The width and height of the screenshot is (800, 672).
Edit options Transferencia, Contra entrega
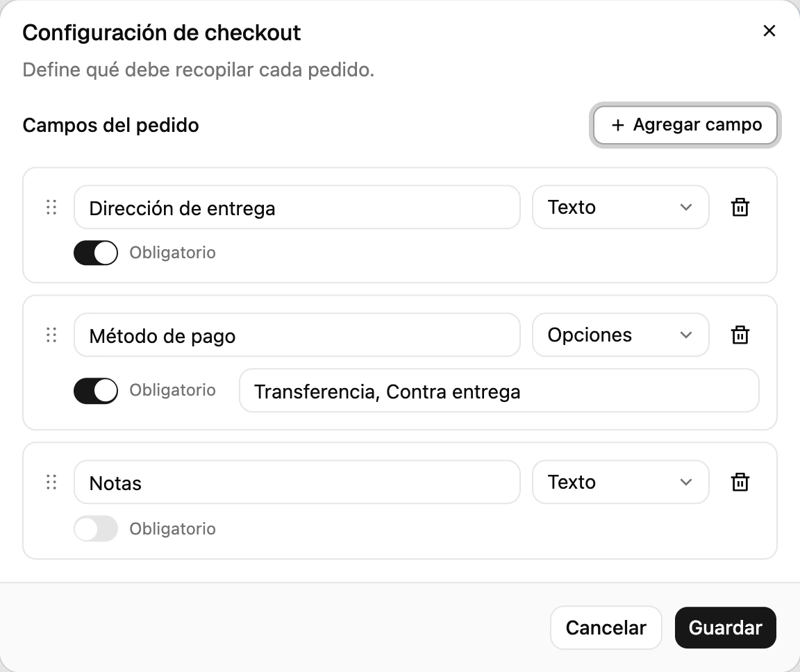coord(499,391)
